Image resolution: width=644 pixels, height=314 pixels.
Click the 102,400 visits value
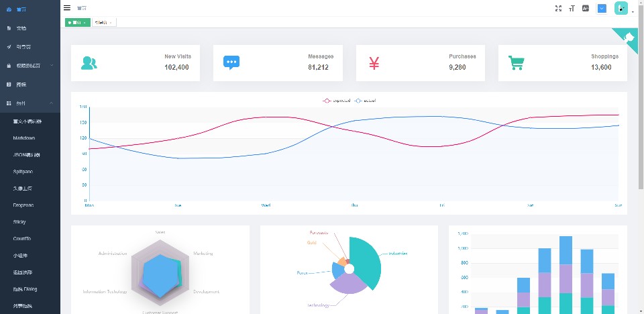tap(176, 67)
